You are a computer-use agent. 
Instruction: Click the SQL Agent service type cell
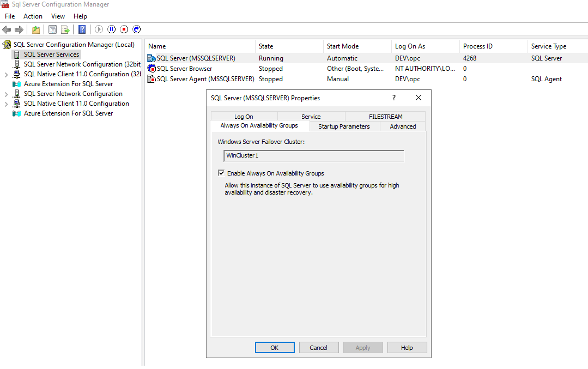[547, 79]
